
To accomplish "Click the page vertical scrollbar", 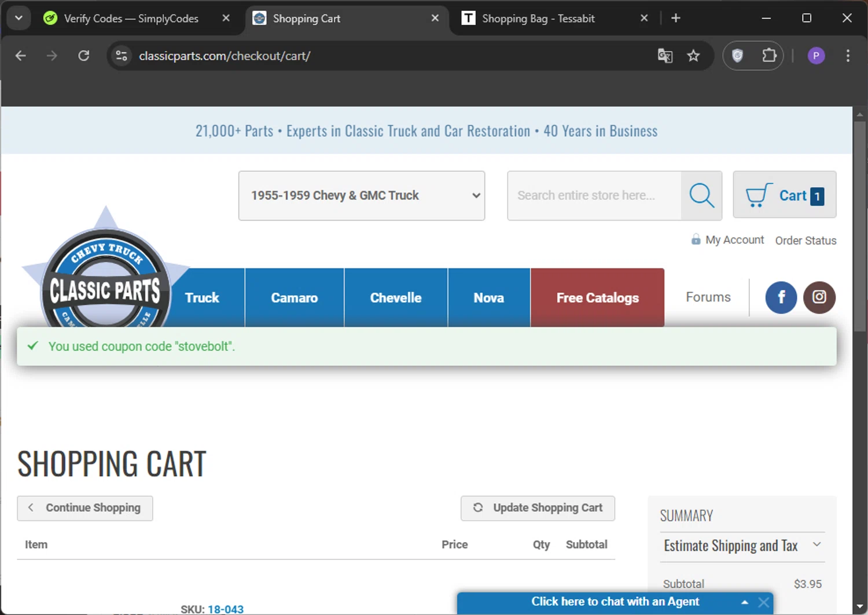I will click(x=860, y=226).
